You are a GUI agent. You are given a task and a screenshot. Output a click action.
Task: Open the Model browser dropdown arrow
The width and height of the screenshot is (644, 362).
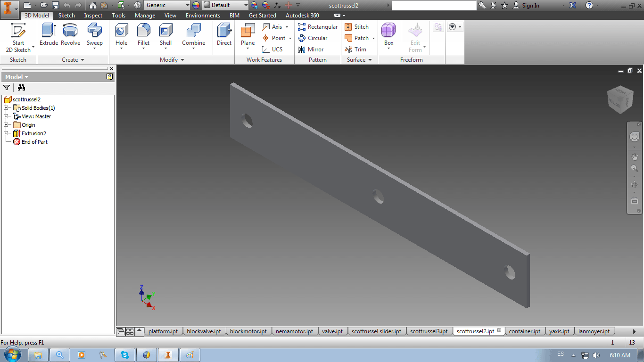coord(26,77)
